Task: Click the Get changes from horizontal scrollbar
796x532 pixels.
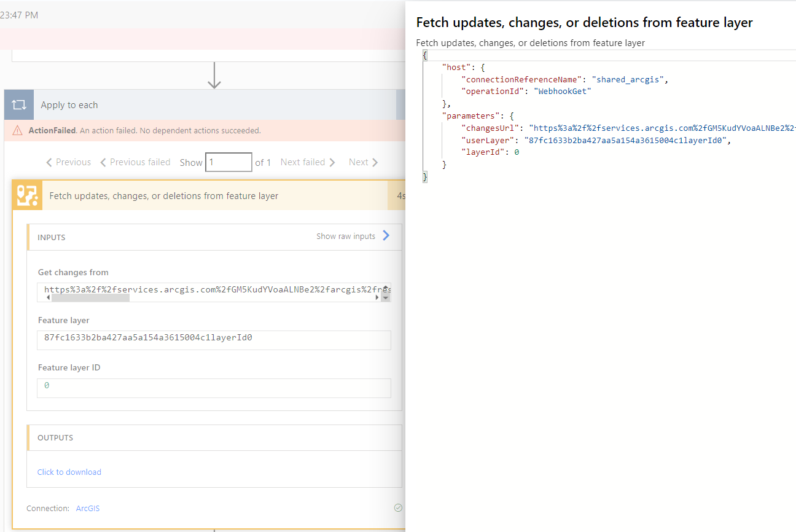Action: pyautogui.click(x=90, y=297)
